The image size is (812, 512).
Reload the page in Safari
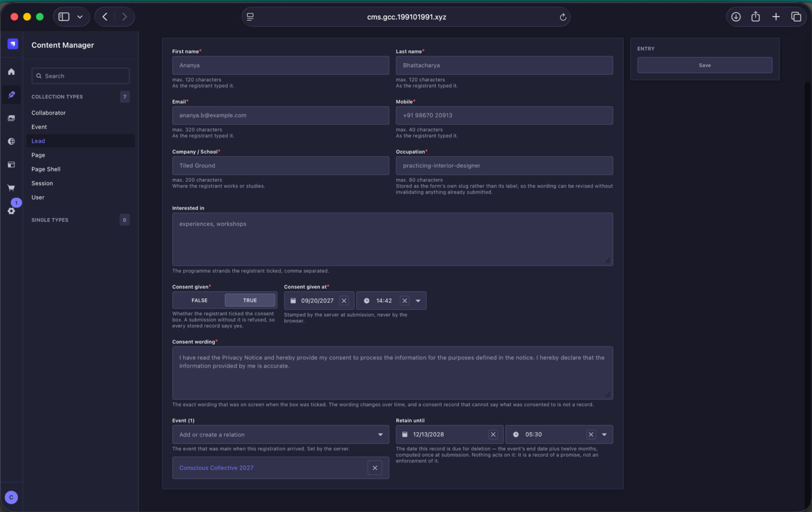[x=562, y=17]
